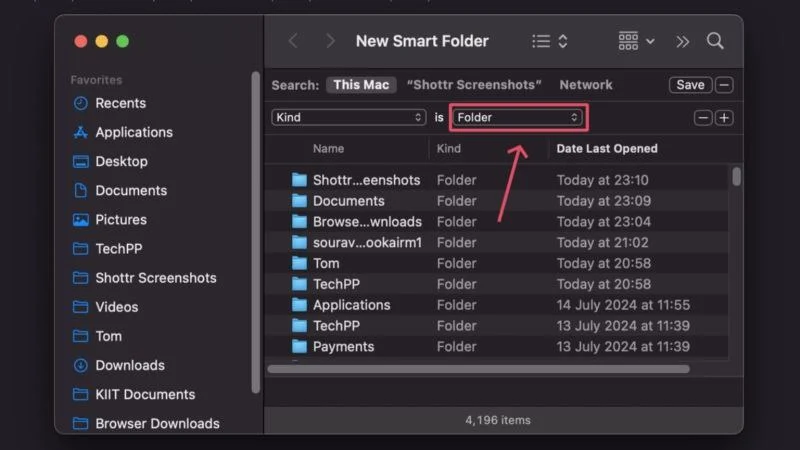Click the forward navigation chevron
The height and width of the screenshot is (450, 800).
(330, 41)
